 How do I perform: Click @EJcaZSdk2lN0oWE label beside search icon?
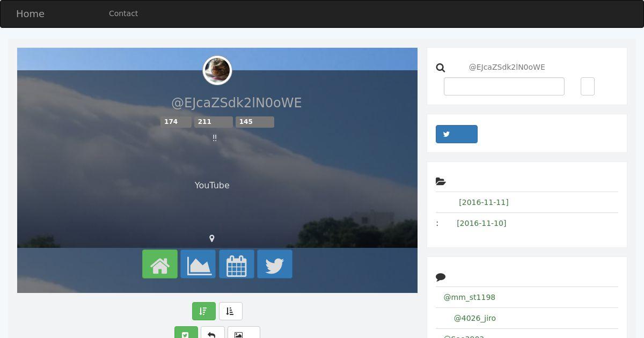507,67
